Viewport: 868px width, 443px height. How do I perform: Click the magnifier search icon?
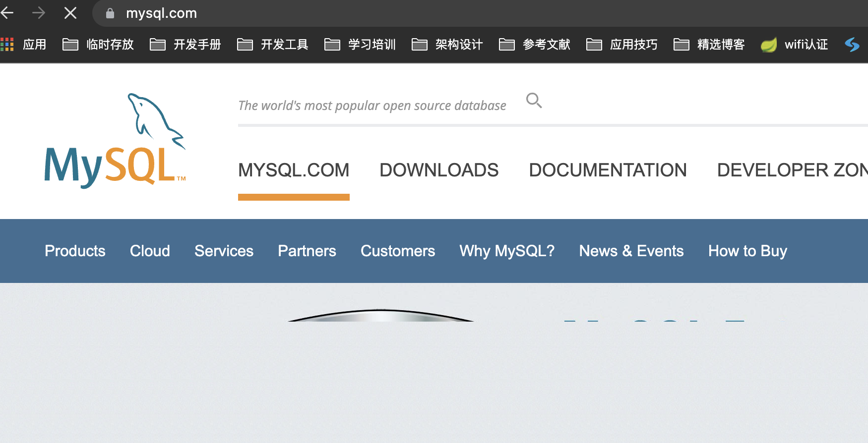tap(534, 101)
